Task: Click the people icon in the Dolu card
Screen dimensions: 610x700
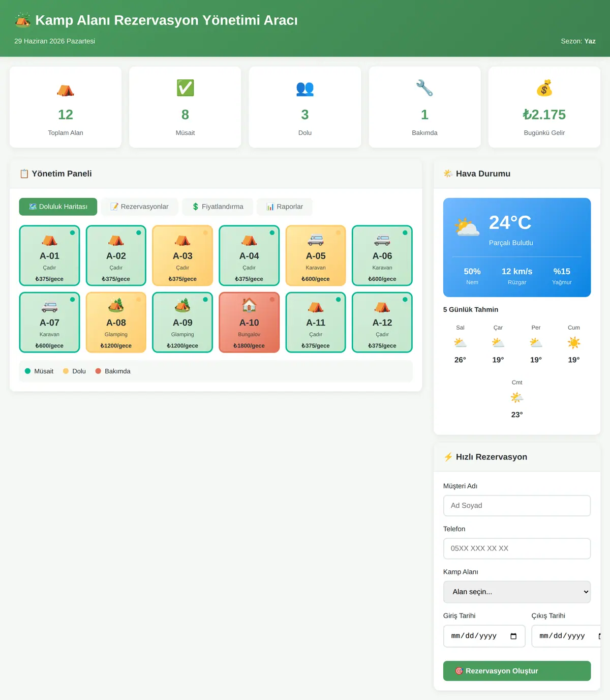Action: pyautogui.click(x=305, y=89)
